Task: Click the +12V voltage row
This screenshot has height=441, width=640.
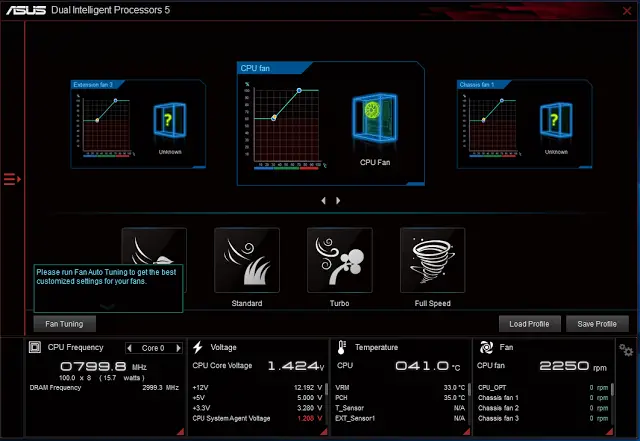Action: tap(257, 388)
